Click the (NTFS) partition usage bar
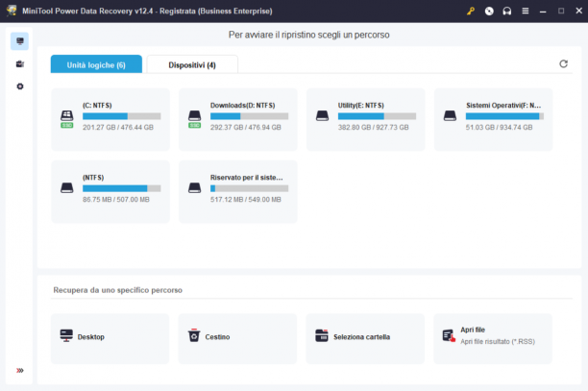The width and height of the screenshot is (588, 391). pyautogui.click(x=121, y=188)
